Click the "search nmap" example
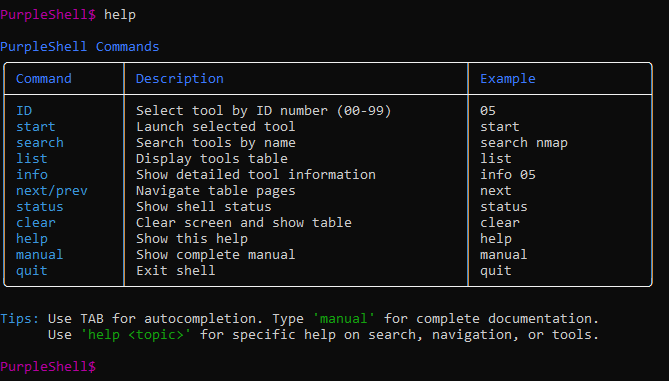Screen dimensions: 669x381 pyautogui.click(x=524, y=143)
